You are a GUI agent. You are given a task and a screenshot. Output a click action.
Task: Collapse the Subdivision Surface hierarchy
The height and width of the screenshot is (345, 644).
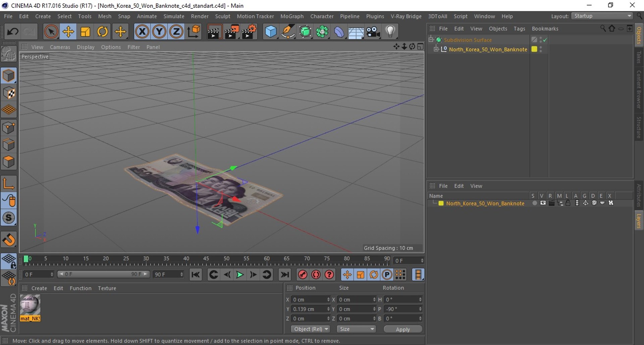(x=431, y=40)
